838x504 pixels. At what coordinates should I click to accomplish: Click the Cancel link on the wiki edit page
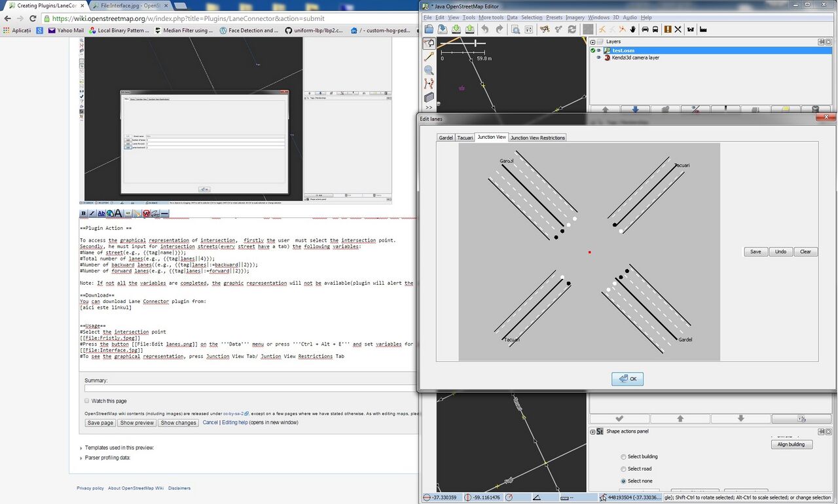point(210,423)
